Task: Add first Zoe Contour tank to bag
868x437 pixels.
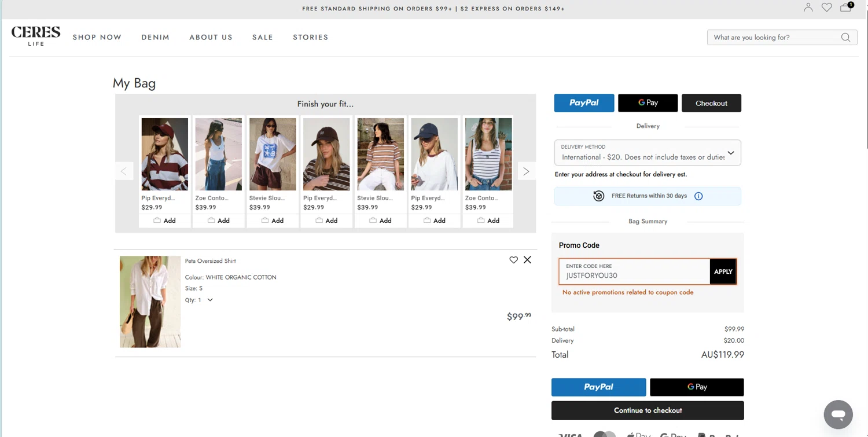Action: 219,221
